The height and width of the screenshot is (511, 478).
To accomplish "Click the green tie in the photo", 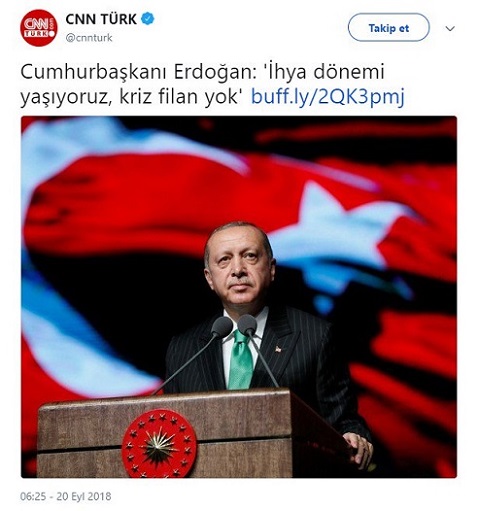I will coord(240,359).
